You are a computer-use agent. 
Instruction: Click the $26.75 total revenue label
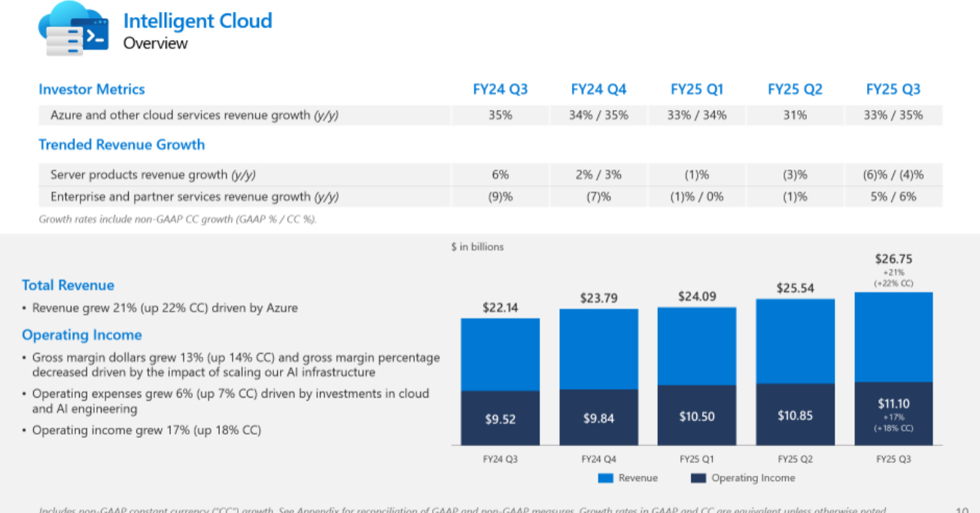tap(893, 259)
